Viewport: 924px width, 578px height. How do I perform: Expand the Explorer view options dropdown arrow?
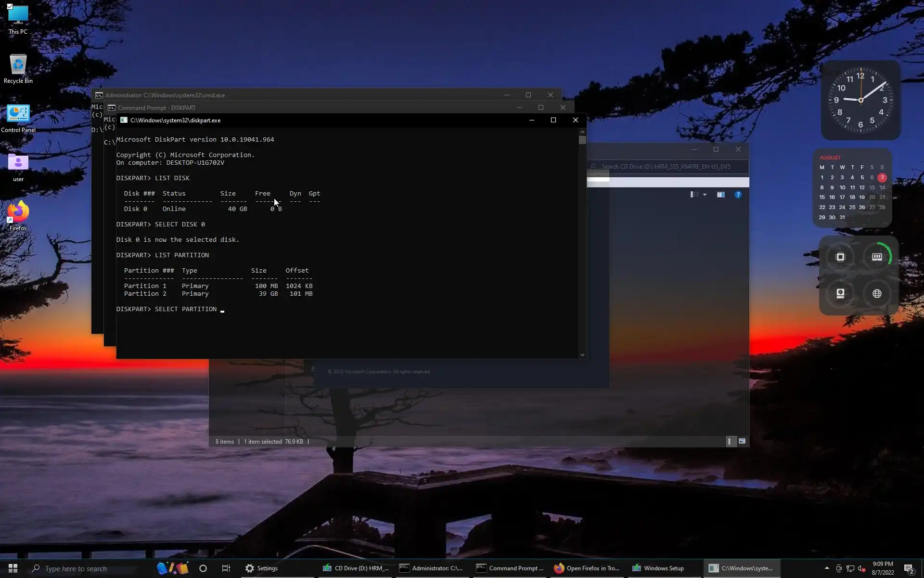coord(705,195)
